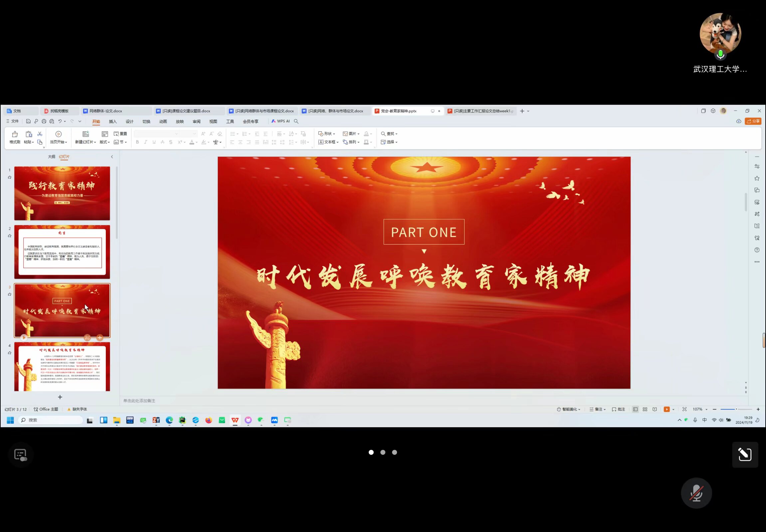Screen dimensions: 766x532
Task: Click the zoom slider in status bar
Action: coord(736,409)
